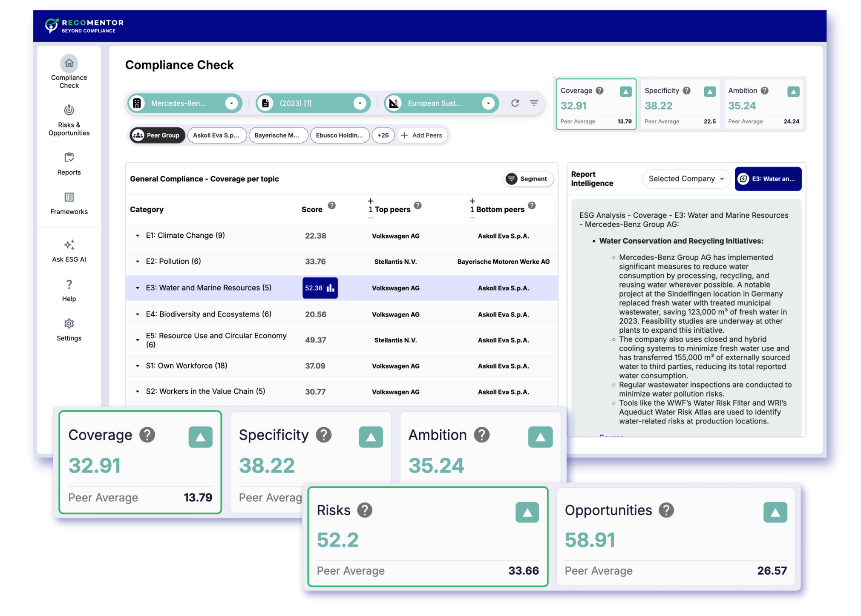Open the Frameworks panel
Image resolution: width=861 pixels, height=616 pixels.
pyautogui.click(x=69, y=204)
